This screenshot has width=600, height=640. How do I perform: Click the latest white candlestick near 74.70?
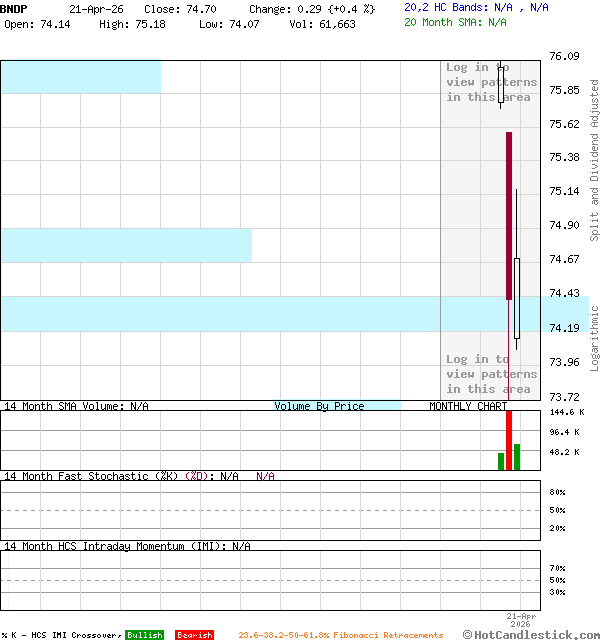517,298
